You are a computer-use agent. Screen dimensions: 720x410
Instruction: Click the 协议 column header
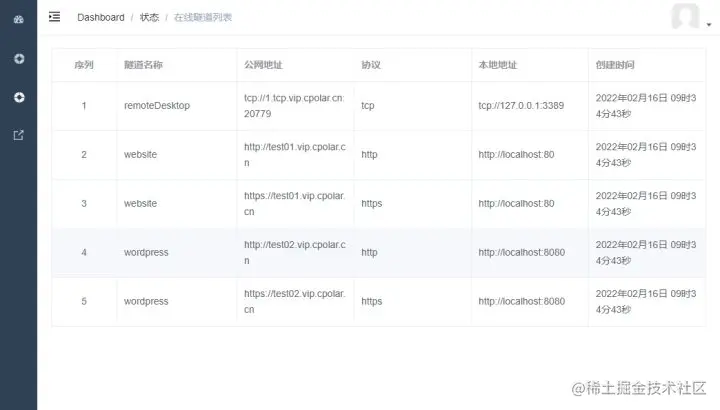click(x=371, y=65)
